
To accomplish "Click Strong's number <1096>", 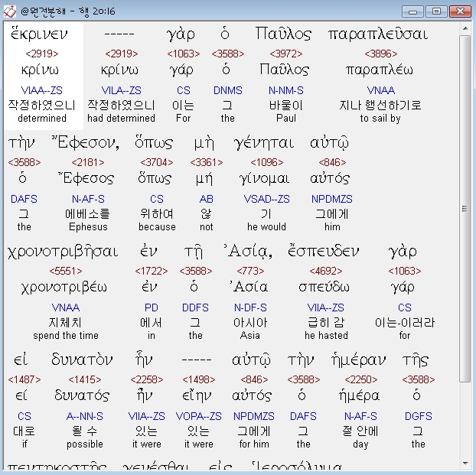I will [x=267, y=162].
